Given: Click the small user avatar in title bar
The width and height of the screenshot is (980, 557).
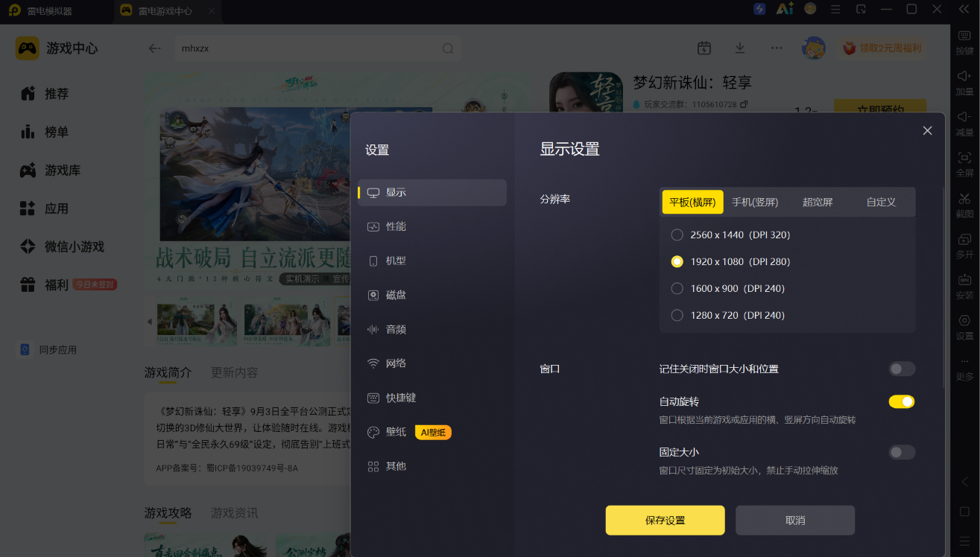Looking at the screenshot, I should pyautogui.click(x=810, y=9).
